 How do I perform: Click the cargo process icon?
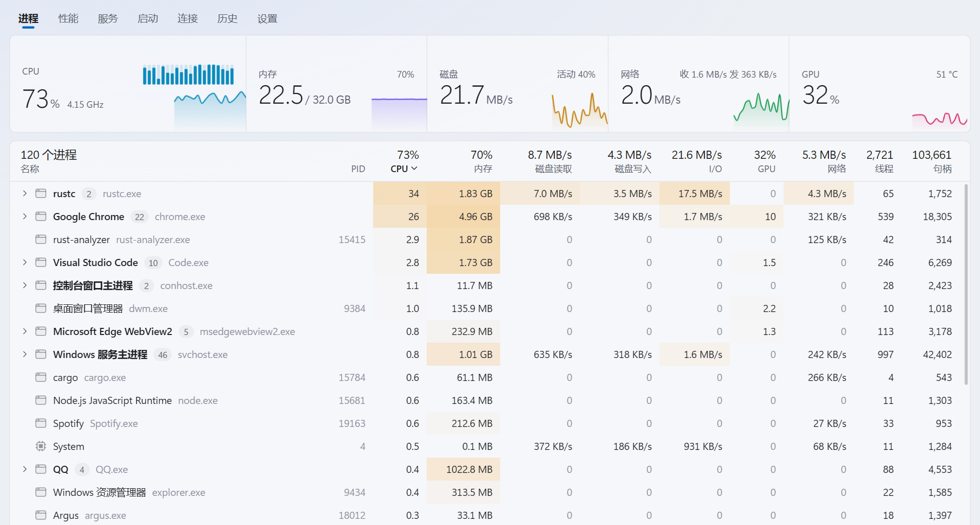(x=41, y=377)
